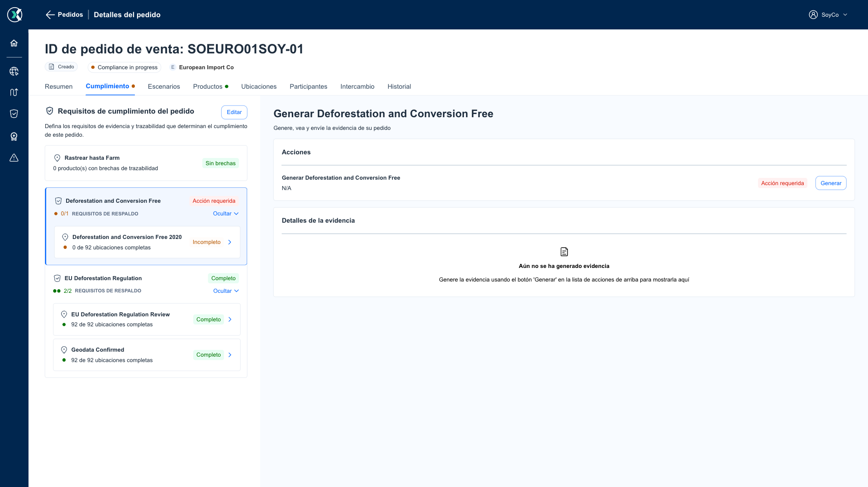Click the '2/2 REQUISITOS DE RESPALDO' text
This screenshot has width=868, height=487.
102,291
